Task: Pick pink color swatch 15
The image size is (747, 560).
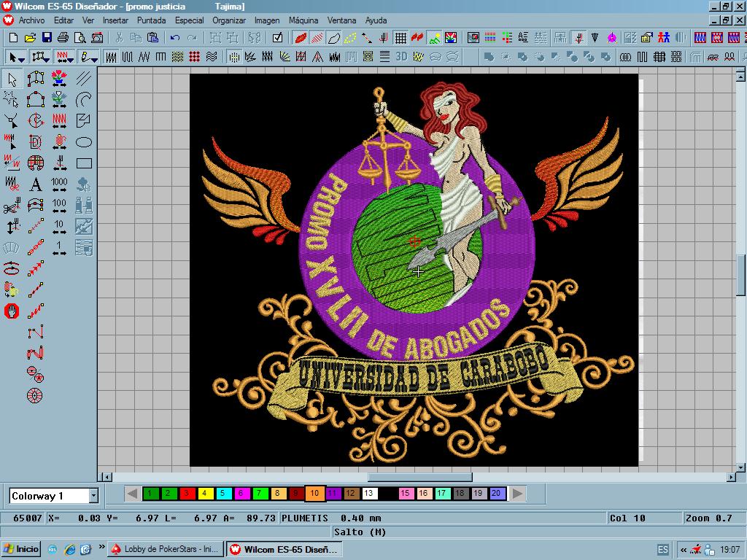Action: point(405,494)
